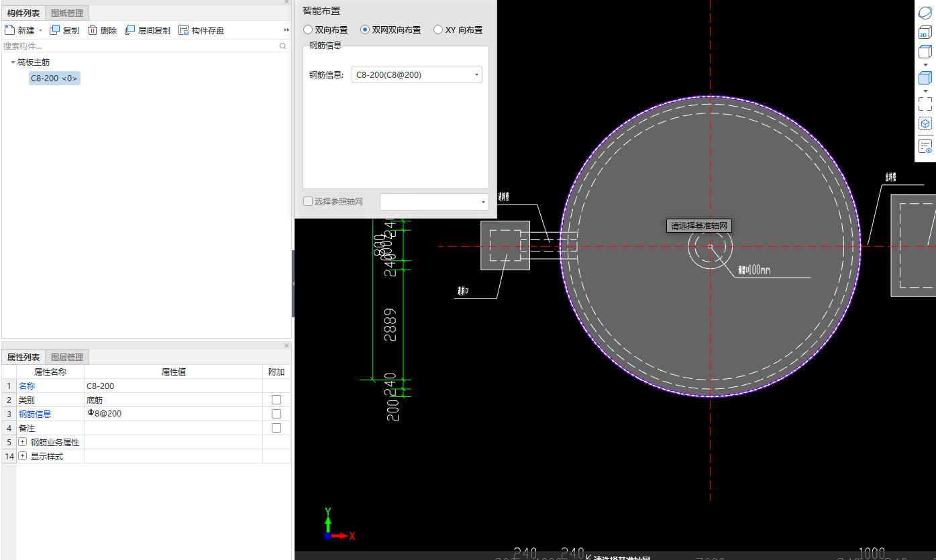Enable the 选择参照轴网 checkbox
The image size is (936, 560).
308,201
